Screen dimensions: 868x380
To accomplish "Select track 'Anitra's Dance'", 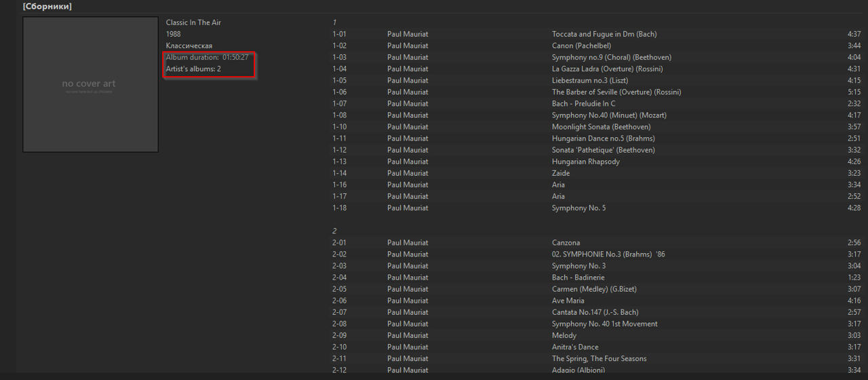I will coord(597,346).
